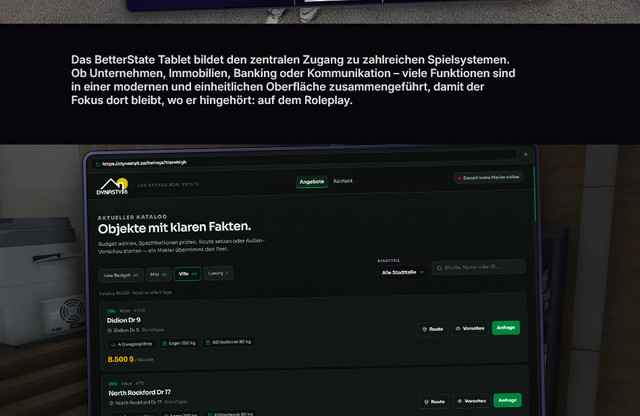Select the Low Budget filter

(121, 275)
